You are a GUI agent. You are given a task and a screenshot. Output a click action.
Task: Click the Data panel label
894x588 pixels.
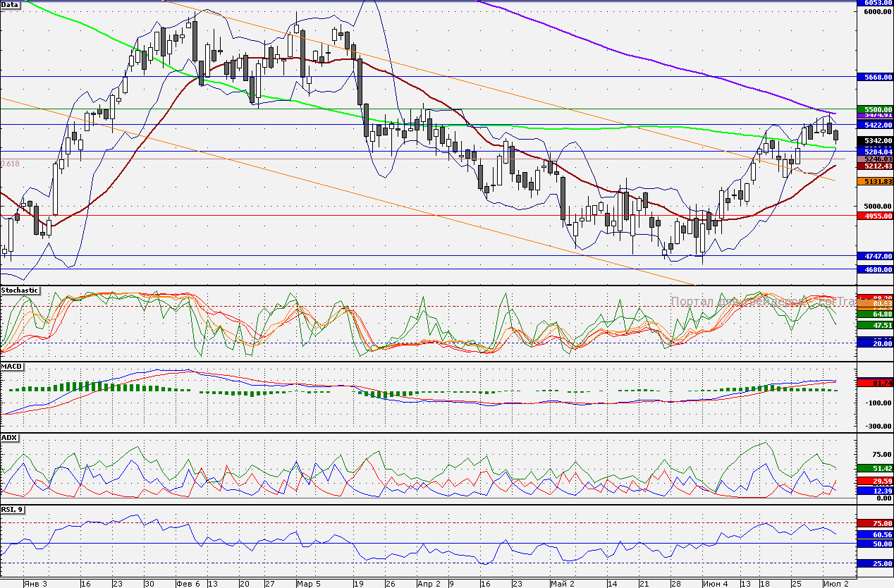pos(11,5)
